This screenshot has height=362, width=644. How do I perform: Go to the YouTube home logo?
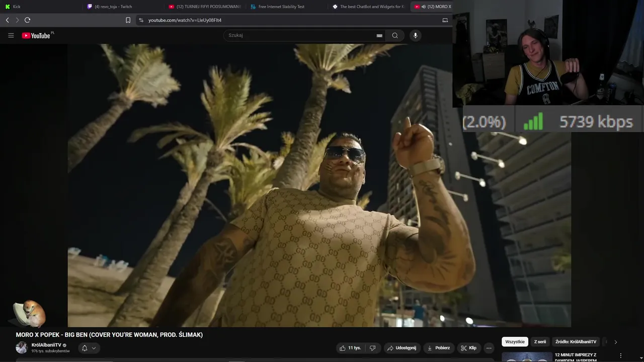point(37,35)
